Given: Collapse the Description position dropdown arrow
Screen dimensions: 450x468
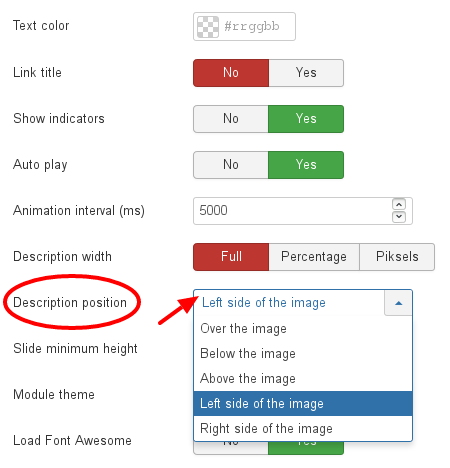Looking at the screenshot, I should tap(398, 303).
